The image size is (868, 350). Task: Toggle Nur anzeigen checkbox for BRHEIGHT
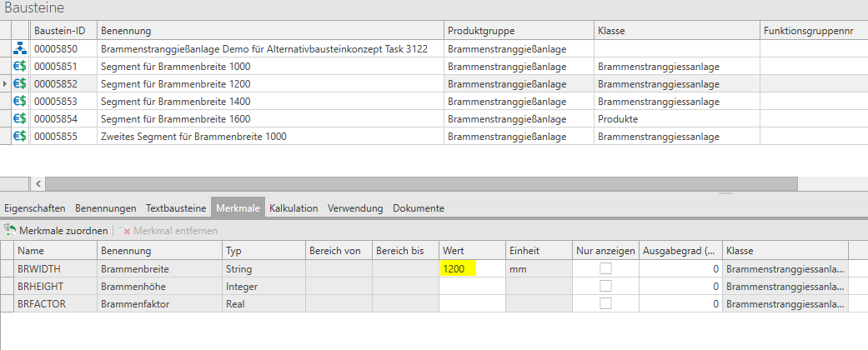606,287
